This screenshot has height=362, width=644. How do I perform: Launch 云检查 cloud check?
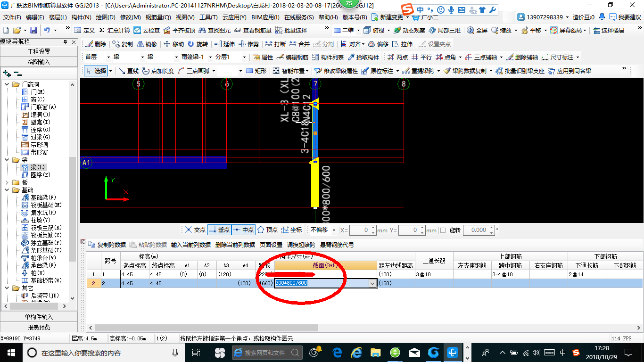(147, 30)
